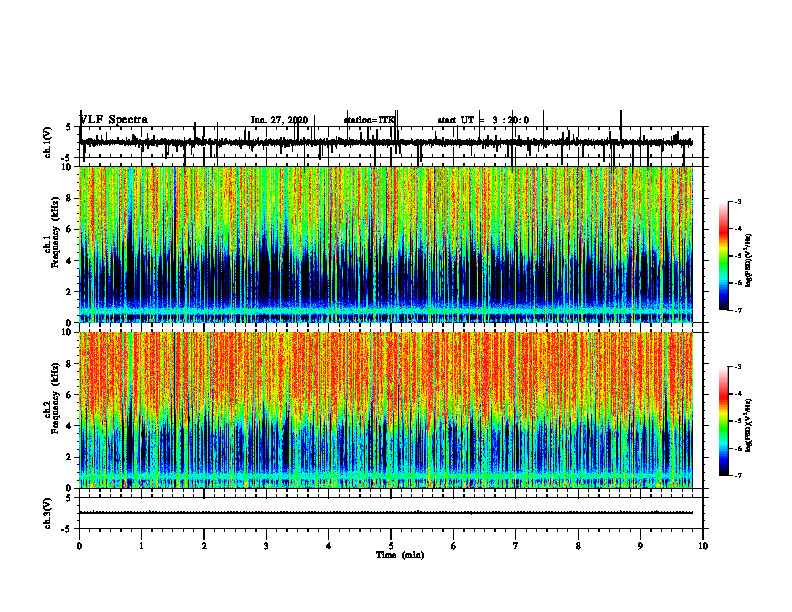Click the ch.2 spectrogram plot area

[x=386, y=410]
